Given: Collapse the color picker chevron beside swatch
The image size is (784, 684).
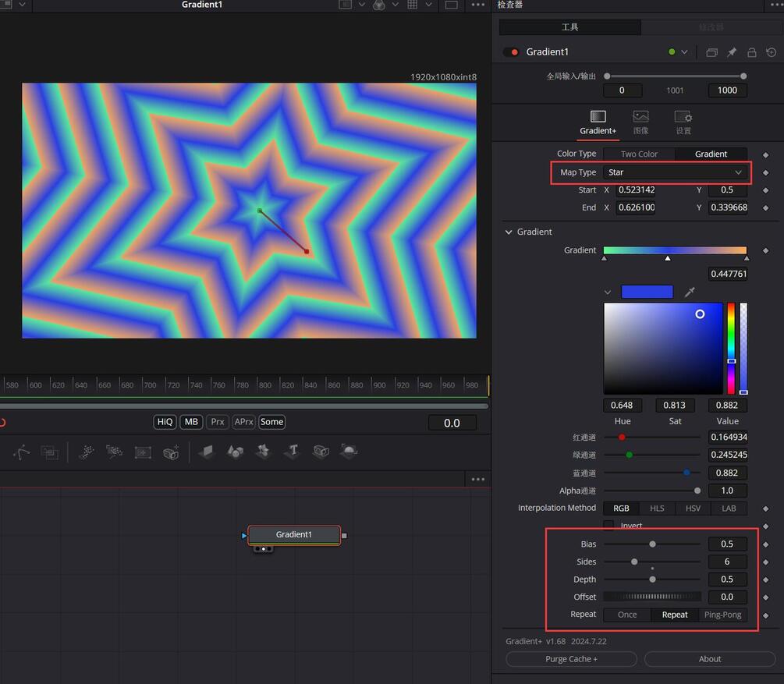Looking at the screenshot, I should [608, 292].
